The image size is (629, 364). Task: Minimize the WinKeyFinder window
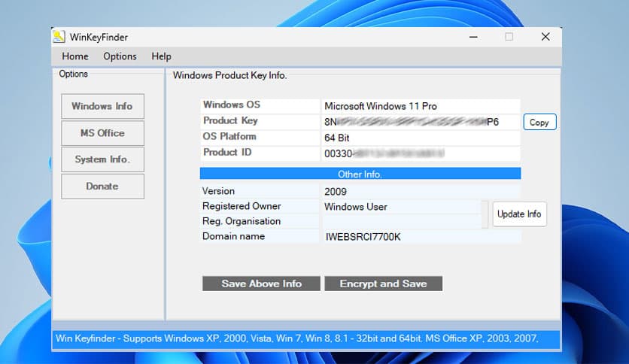tap(473, 37)
